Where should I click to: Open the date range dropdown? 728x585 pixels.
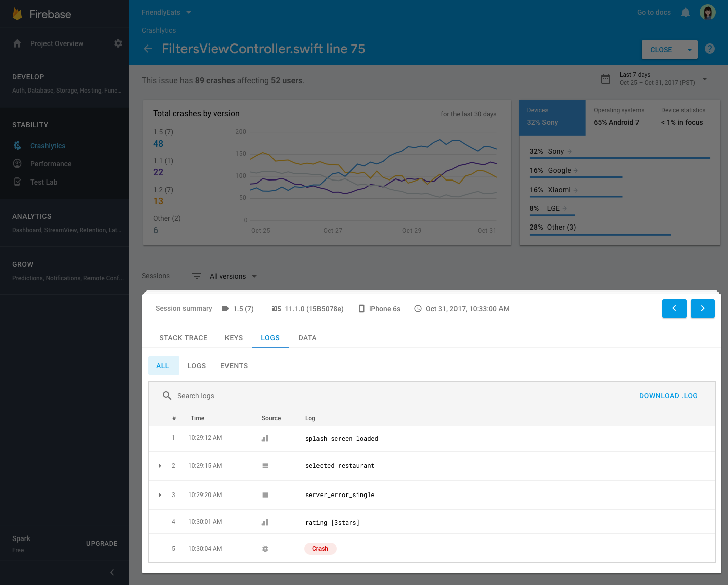(x=704, y=79)
